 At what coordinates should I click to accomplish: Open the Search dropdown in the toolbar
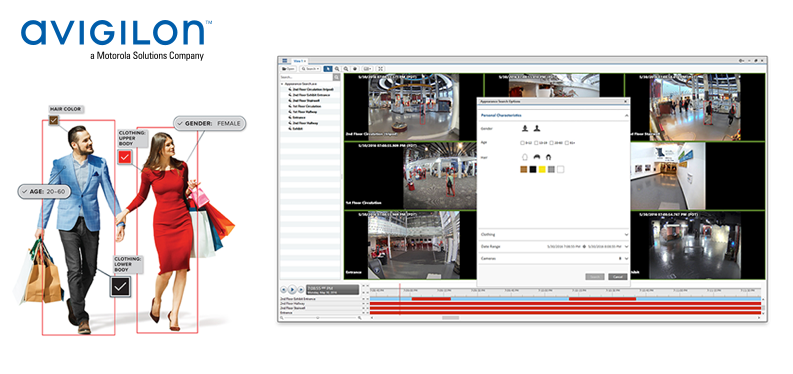[310, 69]
